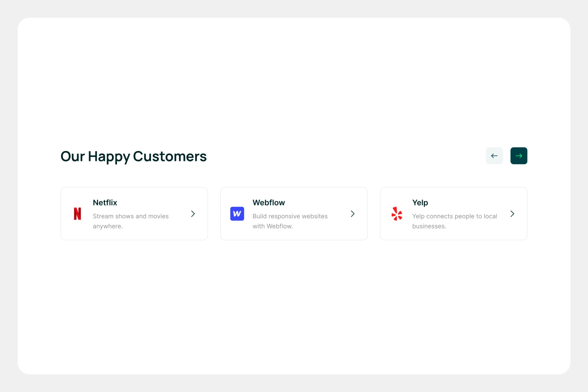Expand the Yelp card chevron
Viewport: 588px width, 392px height.
pos(512,214)
